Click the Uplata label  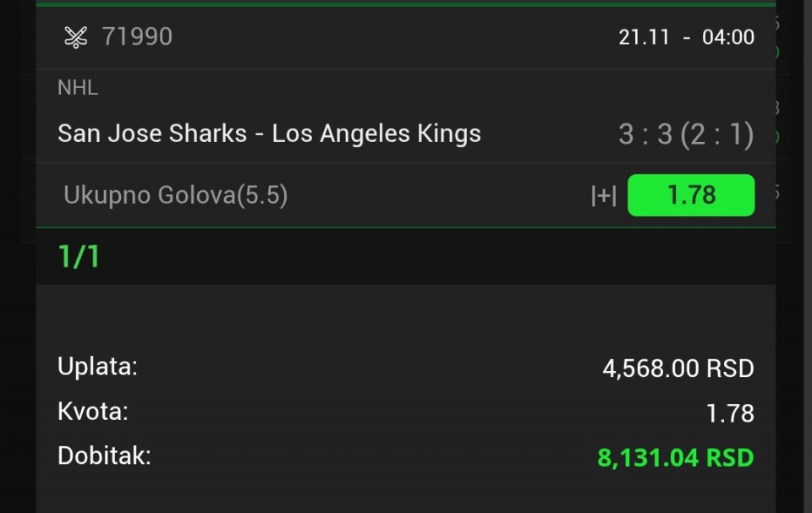point(97,367)
